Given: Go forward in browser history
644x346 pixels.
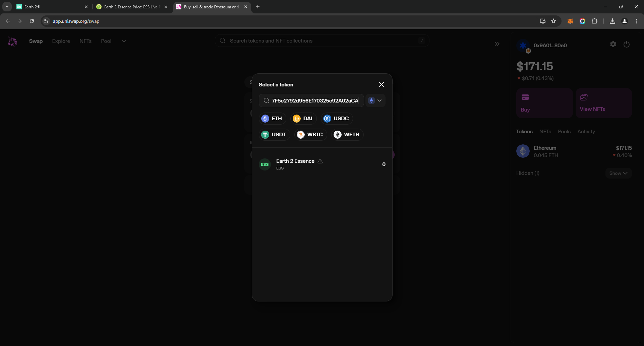Looking at the screenshot, I should pos(20,21).
